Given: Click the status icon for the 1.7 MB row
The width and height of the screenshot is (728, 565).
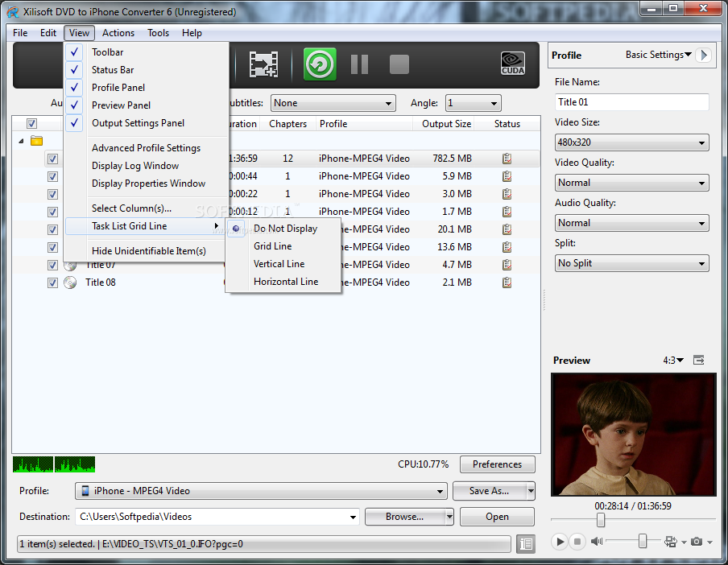Looking at the screenshot, I should click(x=507, y=212).
